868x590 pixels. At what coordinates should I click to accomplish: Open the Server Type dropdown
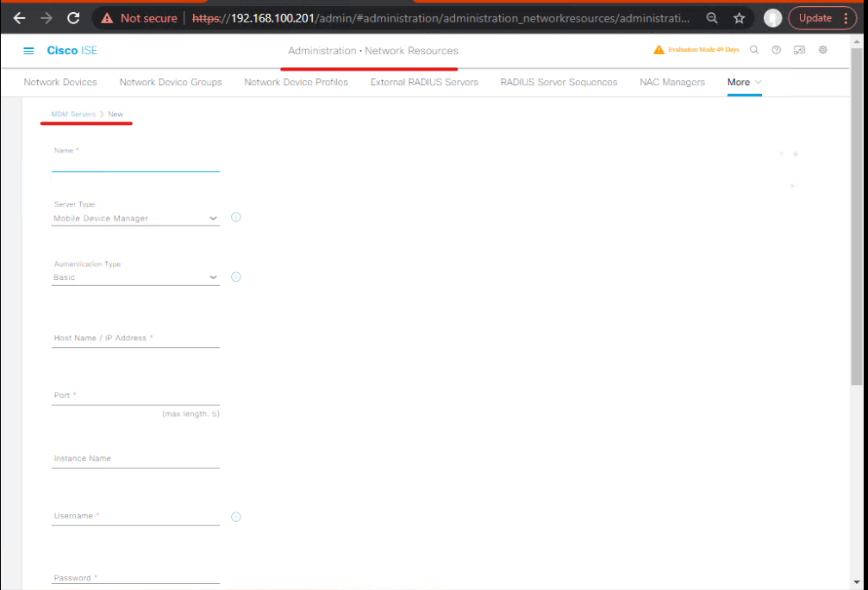[x=135, y=219]
